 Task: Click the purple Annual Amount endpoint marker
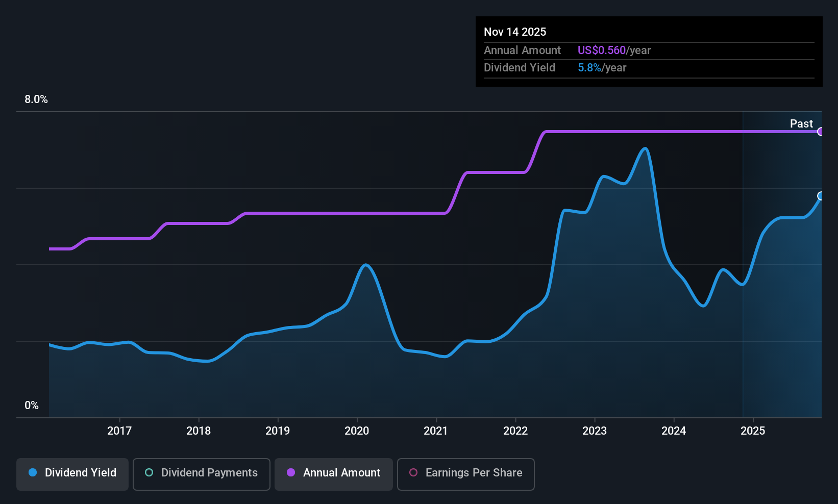click(820, 132)
